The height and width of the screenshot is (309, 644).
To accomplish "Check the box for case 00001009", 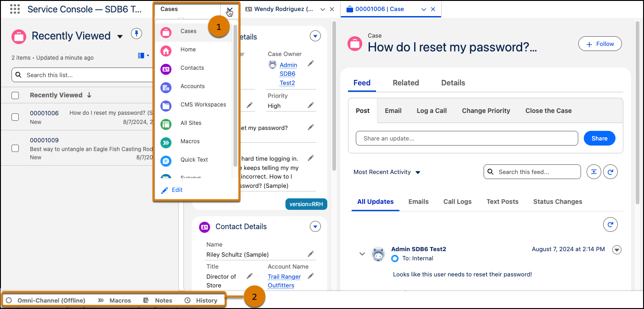I will tap(15, 148).
